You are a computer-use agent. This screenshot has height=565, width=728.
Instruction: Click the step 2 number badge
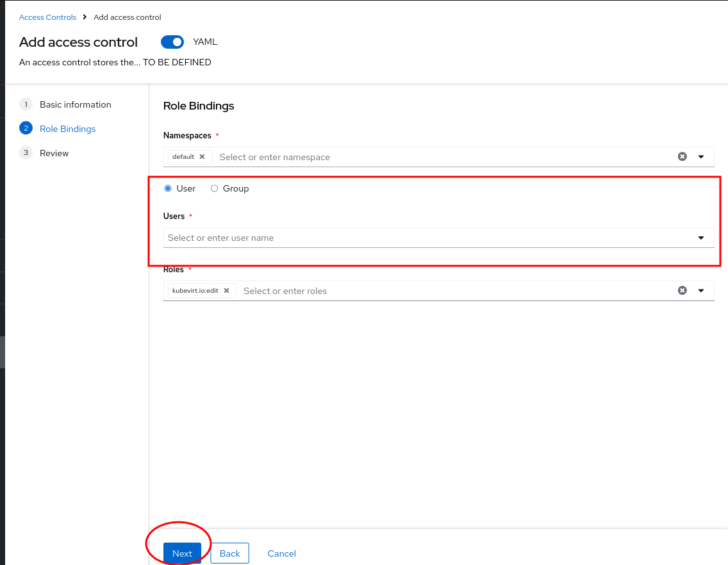coord(26,129)
